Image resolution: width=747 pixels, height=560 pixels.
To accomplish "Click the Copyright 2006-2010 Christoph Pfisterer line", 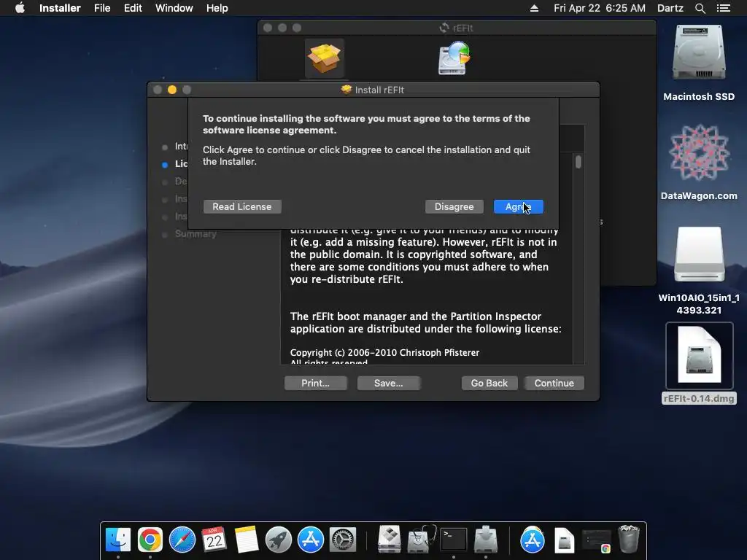I will coord(384,352).
